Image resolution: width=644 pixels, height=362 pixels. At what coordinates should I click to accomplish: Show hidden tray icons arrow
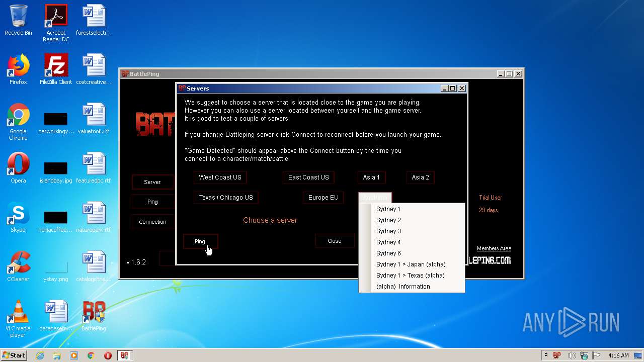tap(546, 355)
